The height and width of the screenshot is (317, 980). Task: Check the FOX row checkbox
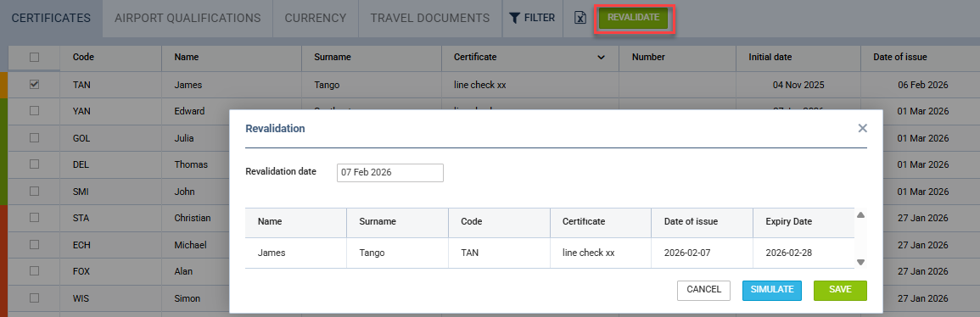pyautogui.click(x=35, y=271)
